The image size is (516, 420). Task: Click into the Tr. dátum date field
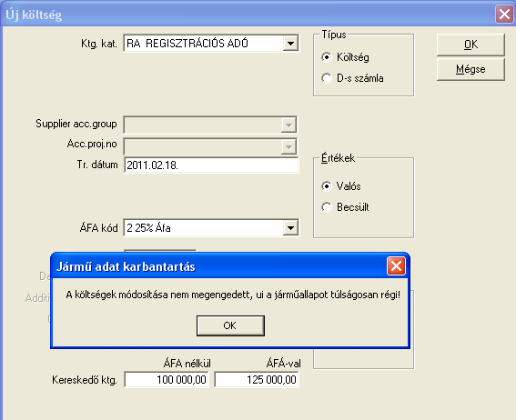pyautogui.click(x=211, y=165)
